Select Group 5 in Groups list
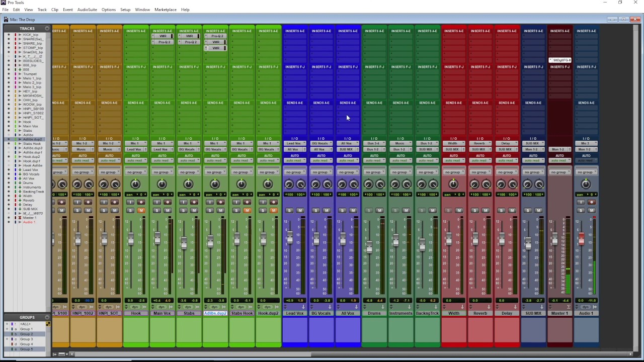Viewport: 644px width, 362px height. click(x=26, y=349)
